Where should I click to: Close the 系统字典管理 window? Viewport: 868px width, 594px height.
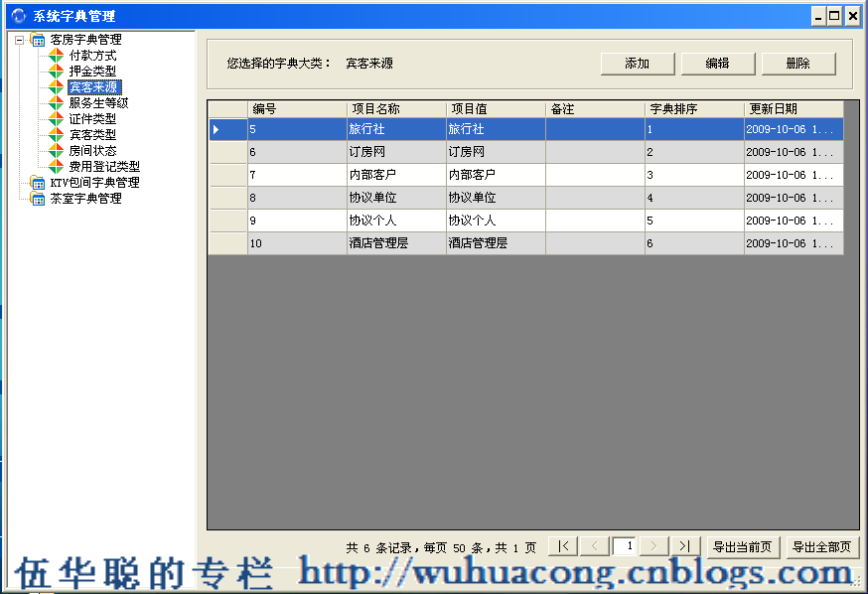tap(853, 16)
